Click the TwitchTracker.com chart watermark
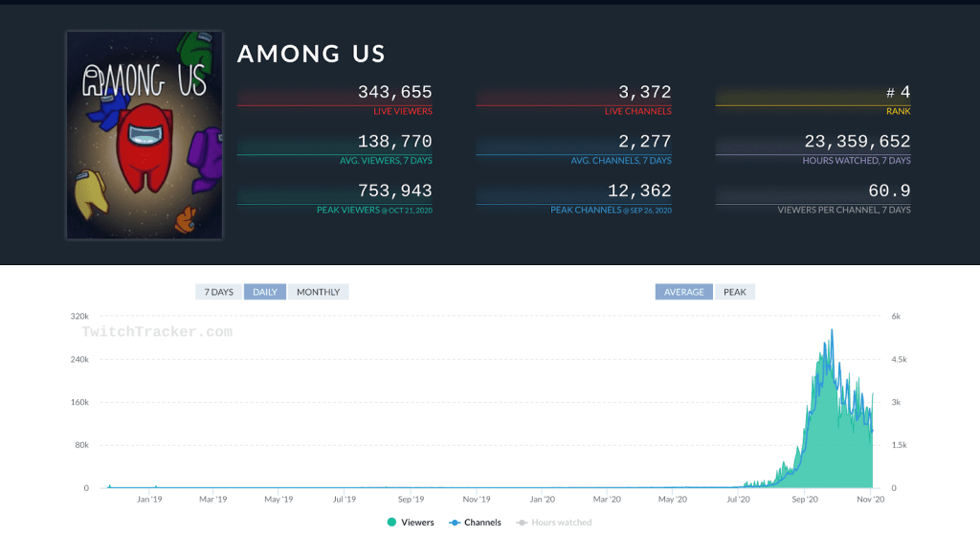The height and width of the screenshot is (537, 980). pos(157,332)
